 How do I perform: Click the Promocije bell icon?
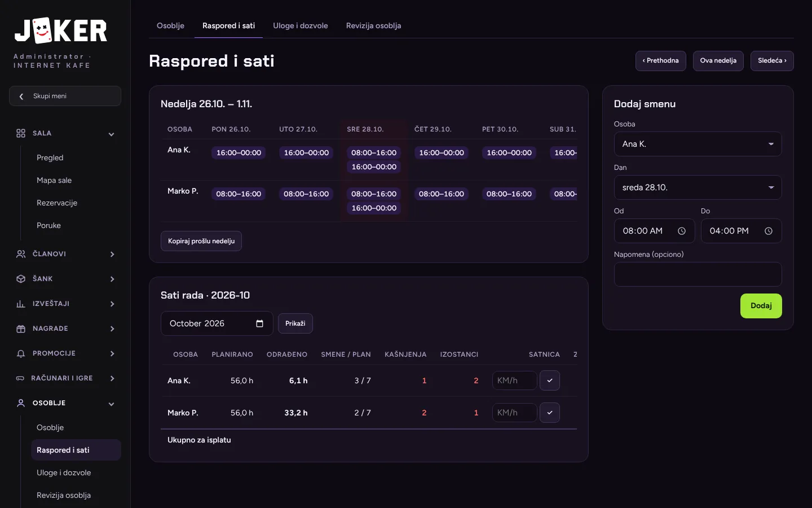click(21, 353)
